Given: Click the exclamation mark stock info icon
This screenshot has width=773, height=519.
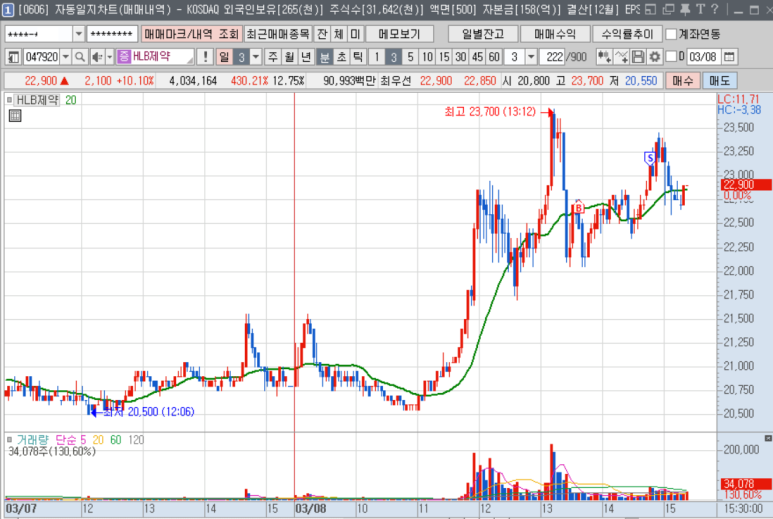Looking at the screenshot, I should [x=205, y=57].
